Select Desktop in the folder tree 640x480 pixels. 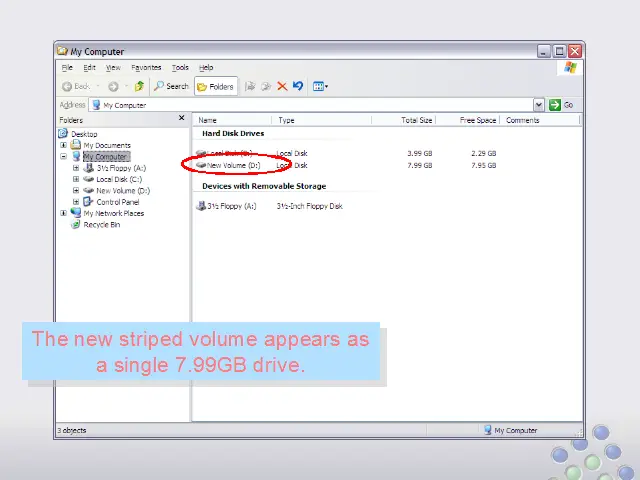pos(84,134)
